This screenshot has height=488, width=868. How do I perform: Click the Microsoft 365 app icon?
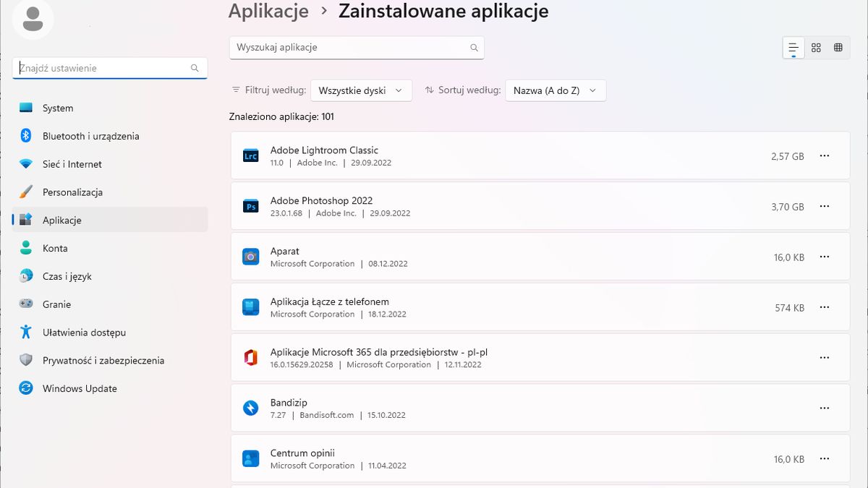tap(250, 357)
